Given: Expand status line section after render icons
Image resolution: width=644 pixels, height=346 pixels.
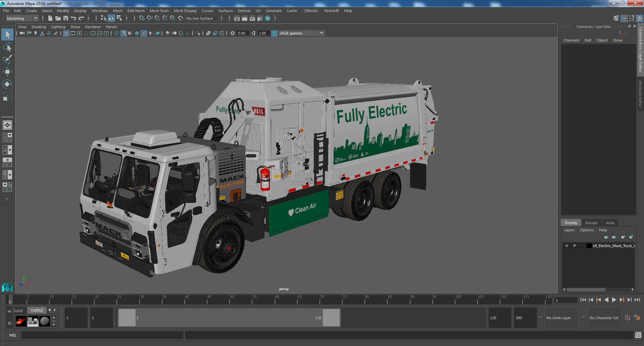Looking at the screenshot, I should click(275, 18).
